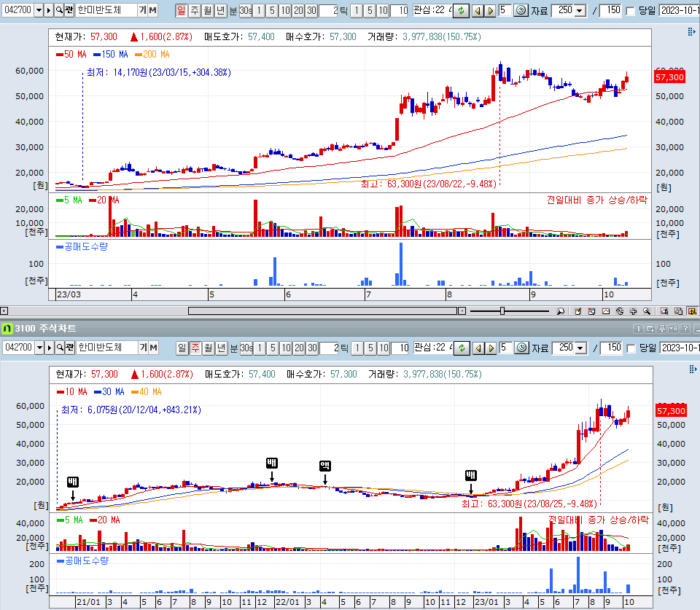700x610 pixels.
Task: Select weekly (주) period in top chart toolbar
Action: pyautogui.click(x=194, y=10)
